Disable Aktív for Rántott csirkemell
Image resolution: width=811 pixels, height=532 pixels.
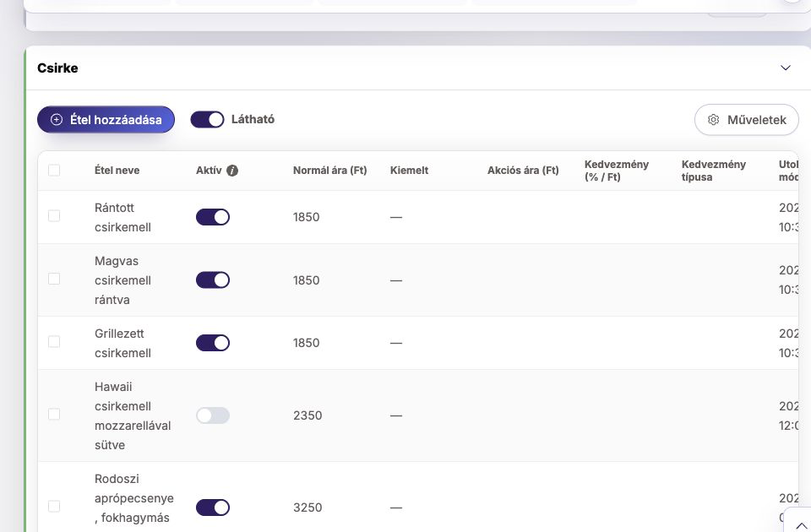coord(213,217)
